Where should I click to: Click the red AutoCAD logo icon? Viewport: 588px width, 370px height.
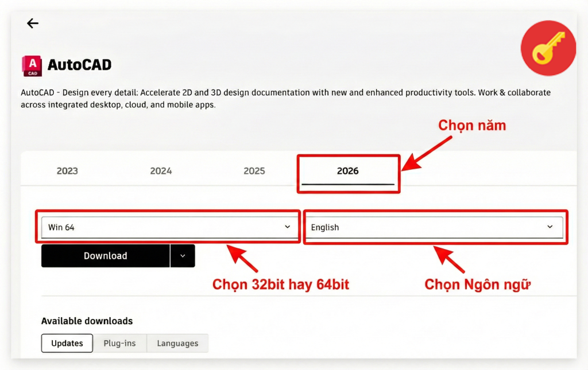click(x=32, y=65)
